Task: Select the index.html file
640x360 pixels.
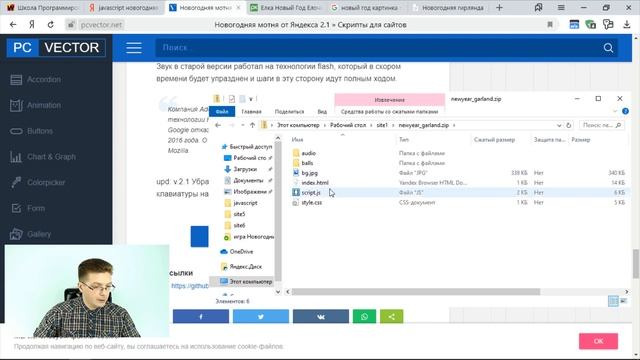Action: click(x=315, y=182)
